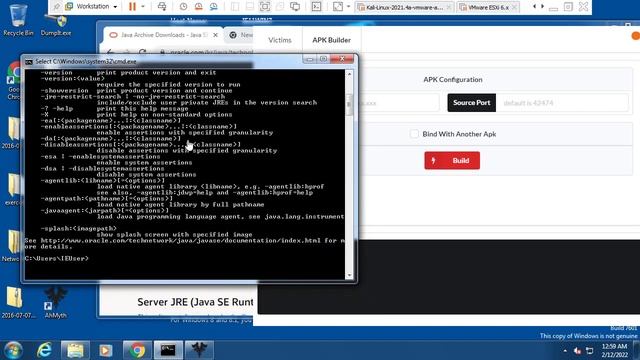
Task: Click the cmd.exe window title icon
Action: click(29, 62)
